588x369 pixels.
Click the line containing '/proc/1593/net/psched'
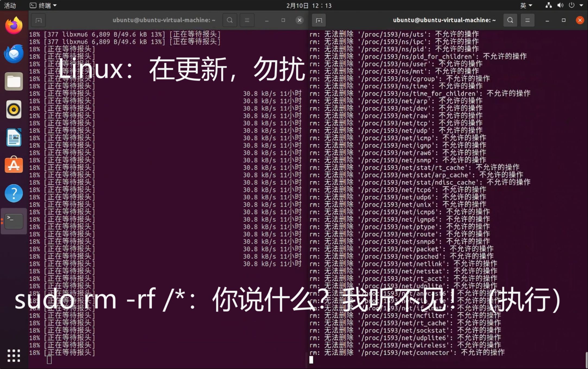[402, 256]
